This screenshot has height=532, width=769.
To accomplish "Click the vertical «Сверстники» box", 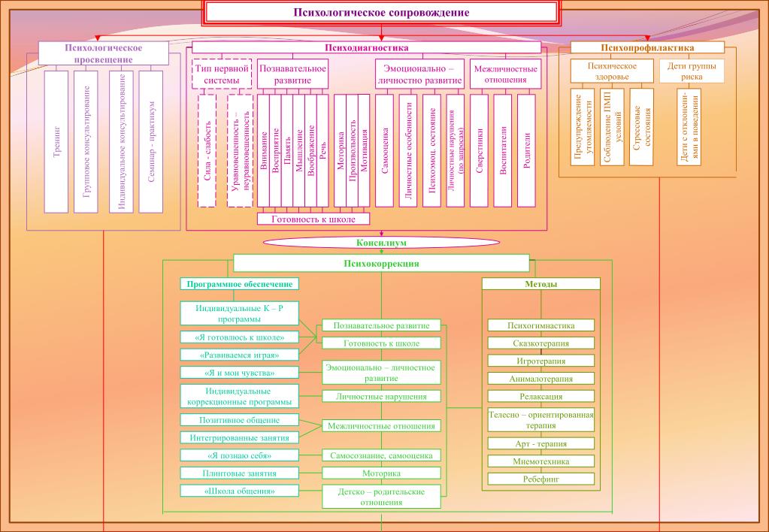I will point(479,150).
